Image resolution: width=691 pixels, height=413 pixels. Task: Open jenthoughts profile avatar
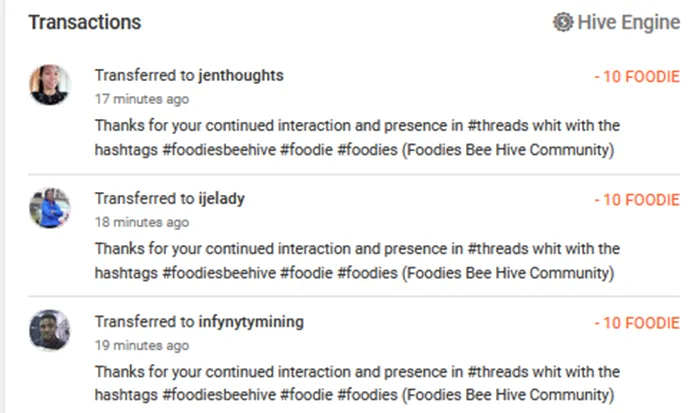tap(50, 85)
